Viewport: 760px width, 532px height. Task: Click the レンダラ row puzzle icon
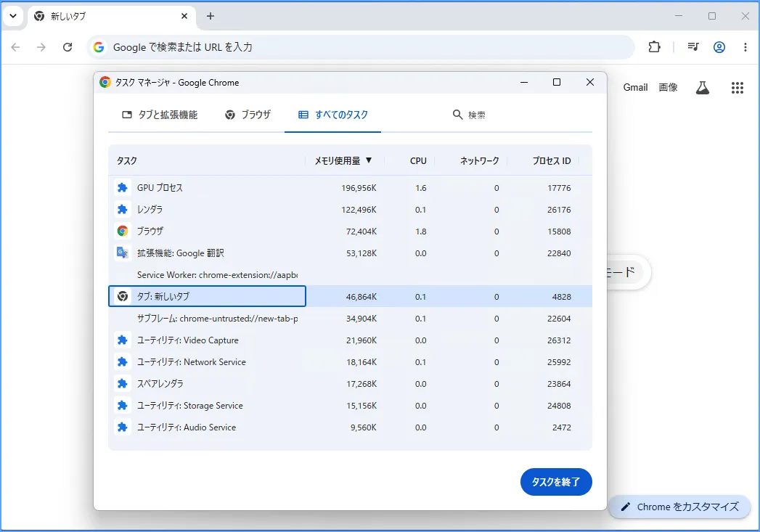(x=122, y=209)
